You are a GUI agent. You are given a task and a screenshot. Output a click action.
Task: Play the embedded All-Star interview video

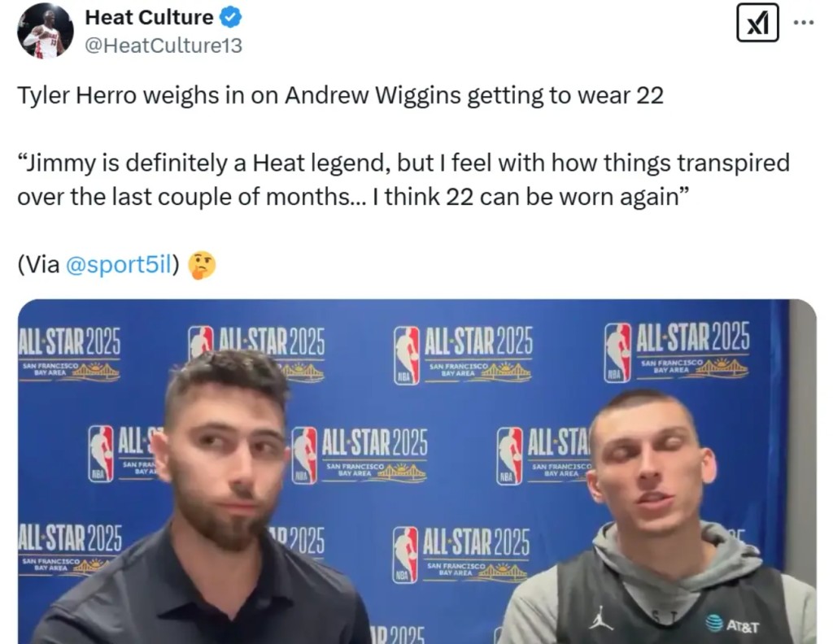pos(417,472)
